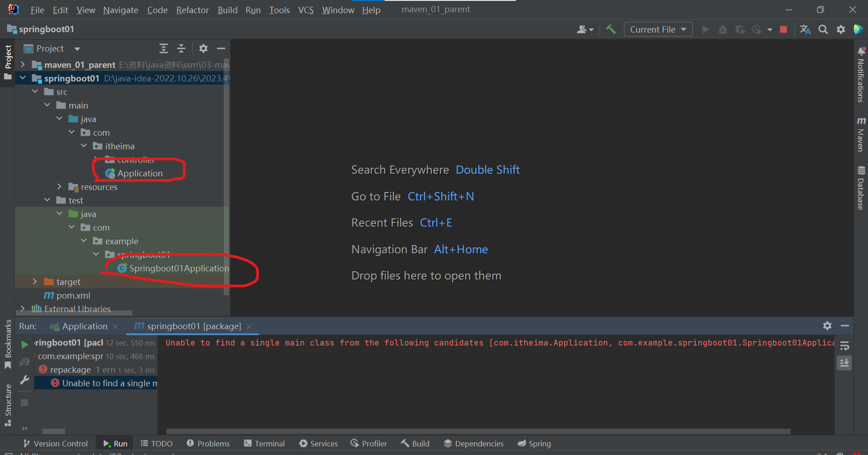This screenshot has height=455, width=868.
Task: Collapse the src folder node
Action: coord(35,91)
